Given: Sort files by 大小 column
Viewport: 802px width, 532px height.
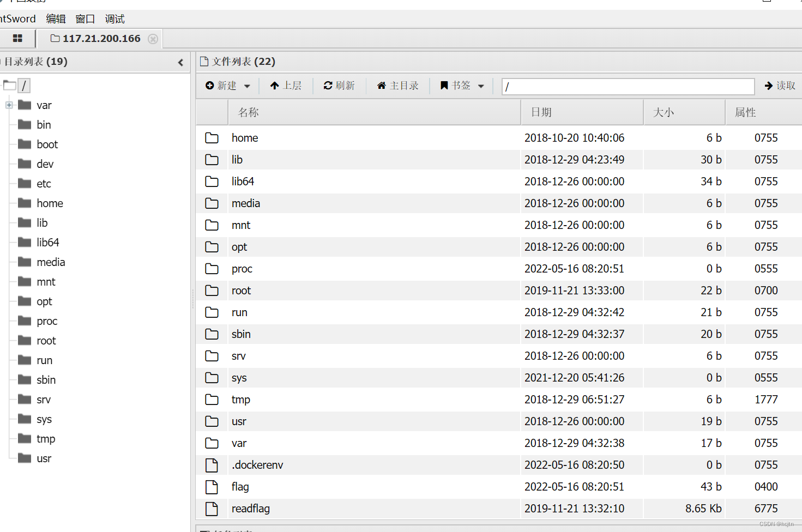Looking at the screenshot, I should coord(663,112).
